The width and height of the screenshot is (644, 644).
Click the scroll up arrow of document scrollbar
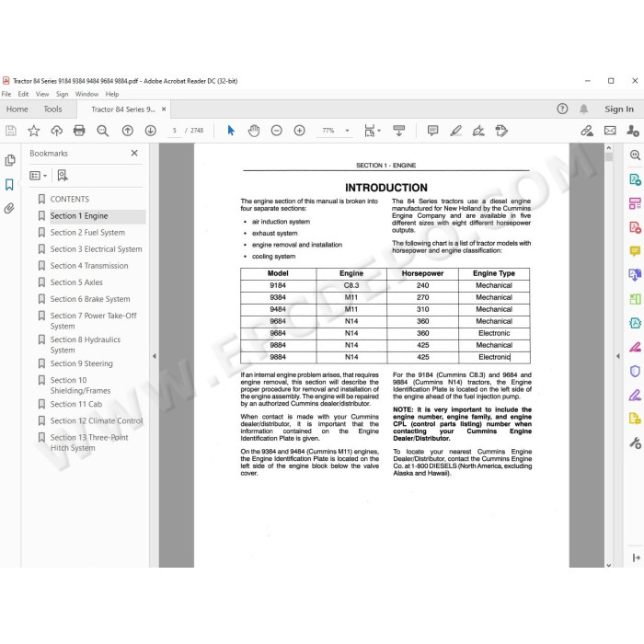[609, 148]
